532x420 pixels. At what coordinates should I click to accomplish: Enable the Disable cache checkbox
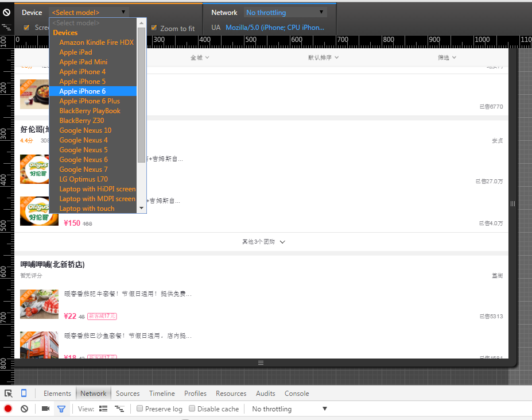[192, 409]
